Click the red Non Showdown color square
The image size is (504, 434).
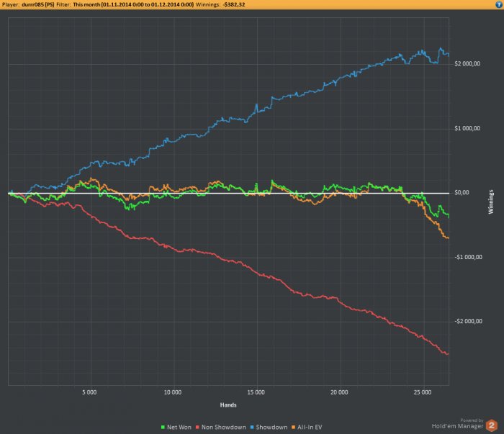pyautogui.click(x=197, y=428)
